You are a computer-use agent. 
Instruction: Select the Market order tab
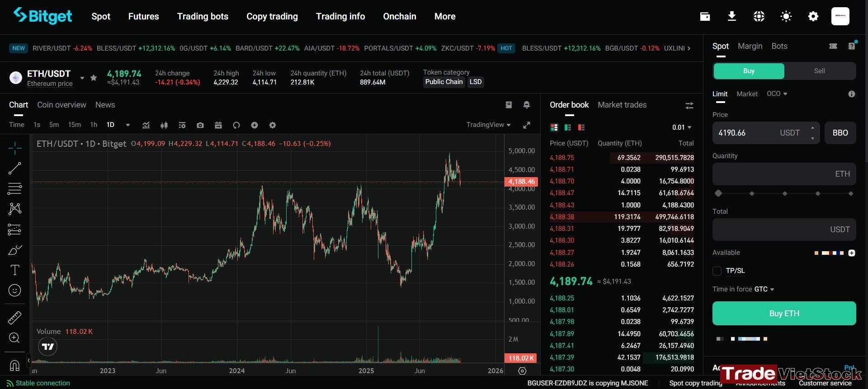(x=747, y=94)
